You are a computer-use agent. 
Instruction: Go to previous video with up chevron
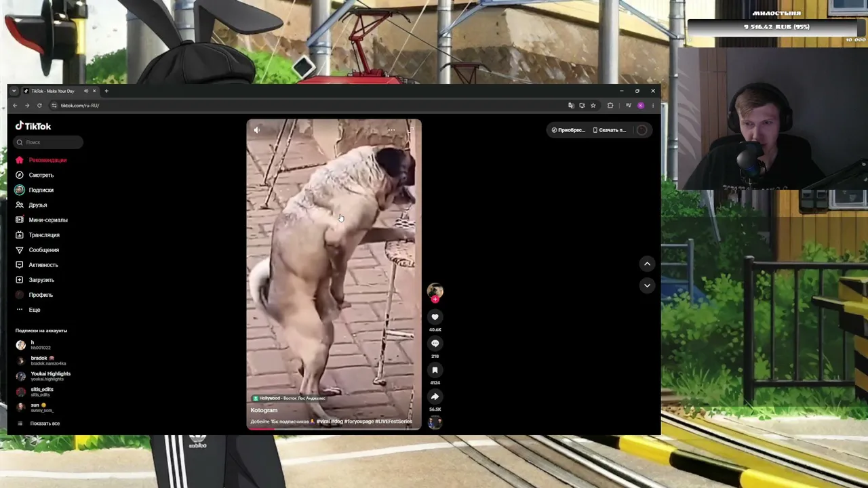[x=647, y=264]
